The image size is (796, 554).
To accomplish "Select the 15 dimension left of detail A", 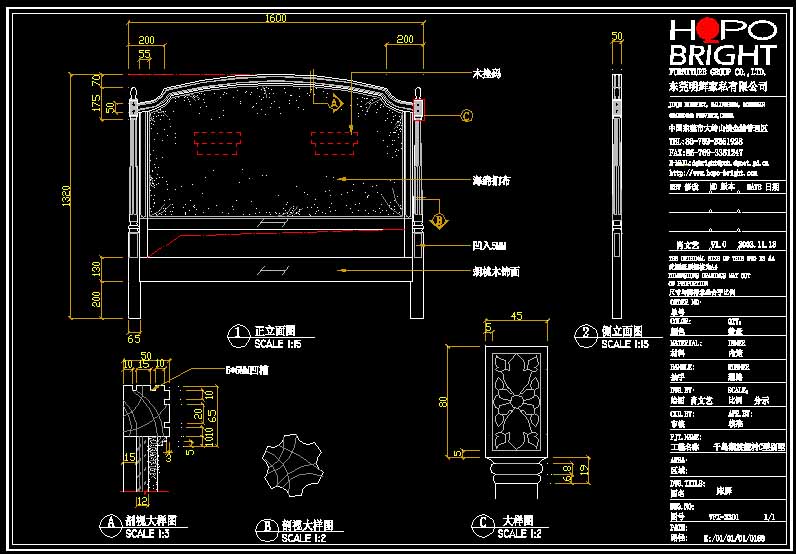I will point(129,457).
